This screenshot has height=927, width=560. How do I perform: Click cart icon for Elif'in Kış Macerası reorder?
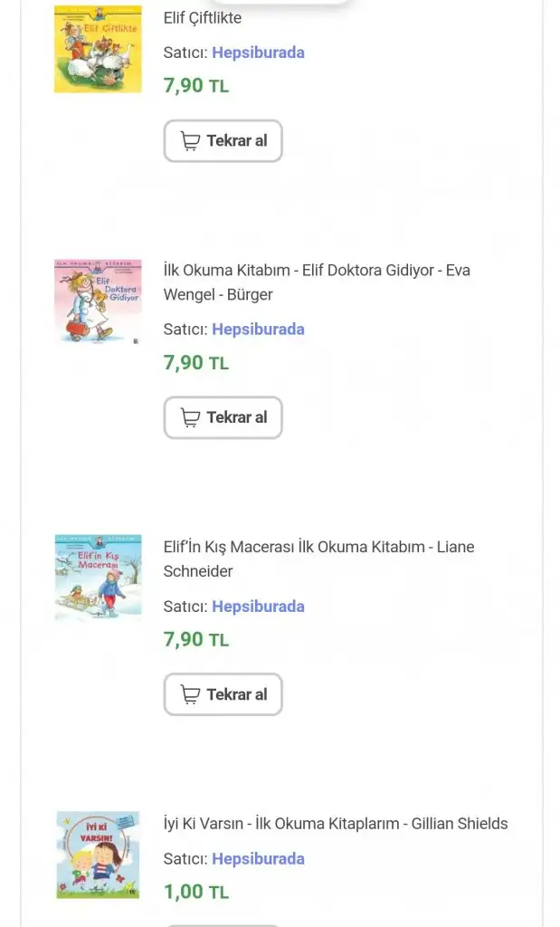[190, 694]
